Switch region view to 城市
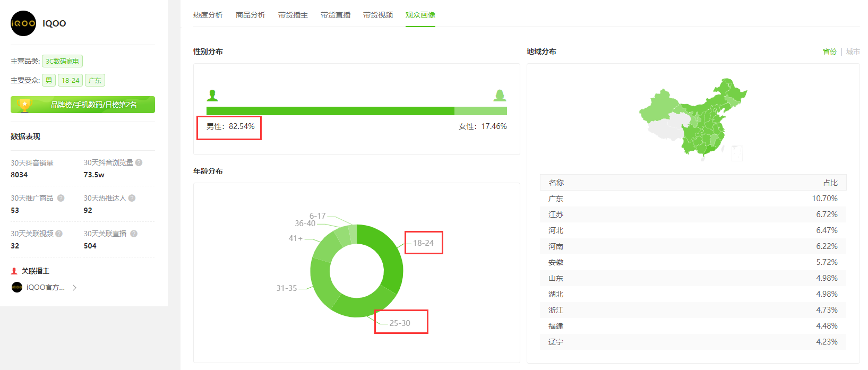Screen dimensions: 868x370 point(853,51)
